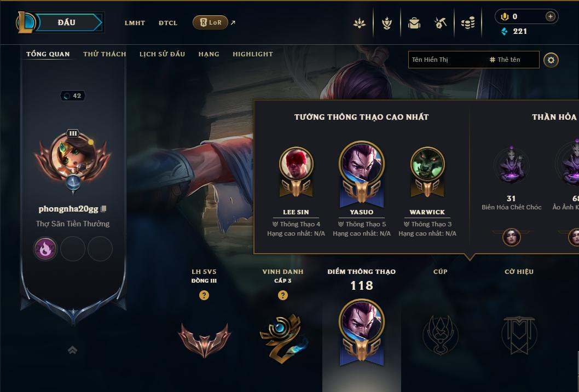
Task: Click the purple flame token slot
Action: coord(45,249)
